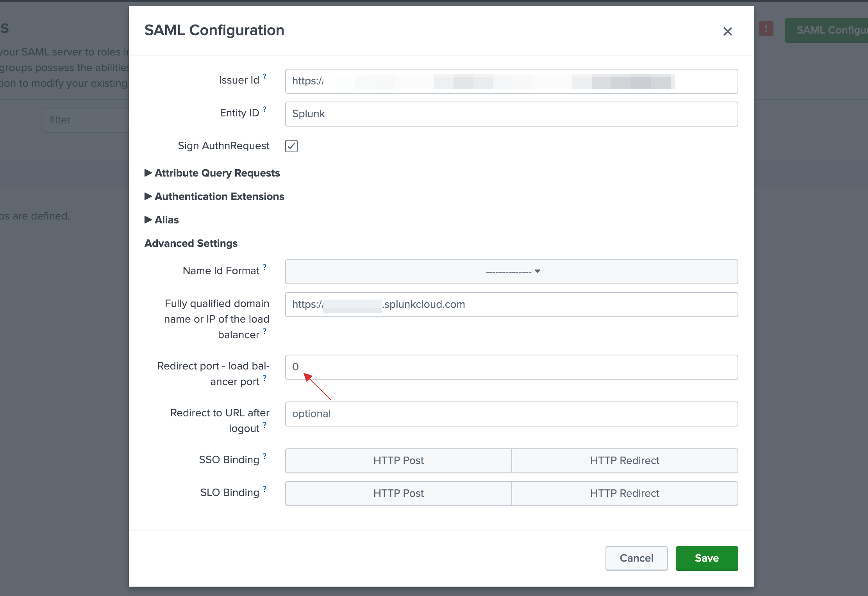Click the close button on SAML Configuration
The image size is (868, 596).
click(x=727, y=31)
